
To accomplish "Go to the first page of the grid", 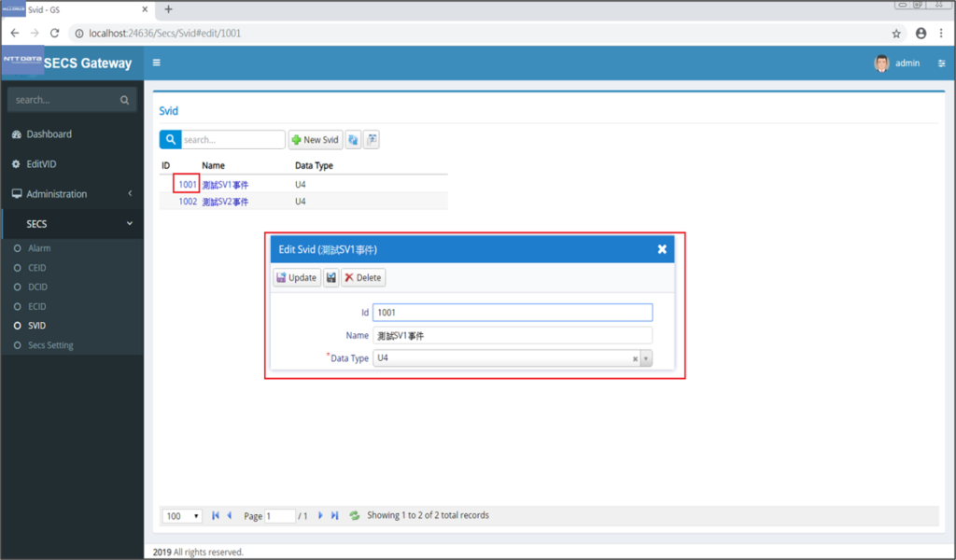I will [x=216, y=515].
